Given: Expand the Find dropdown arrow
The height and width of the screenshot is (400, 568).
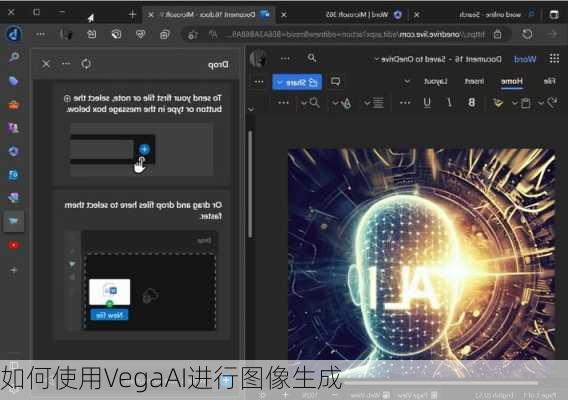Looking at the screenshot, I should [x=304, y=104].
